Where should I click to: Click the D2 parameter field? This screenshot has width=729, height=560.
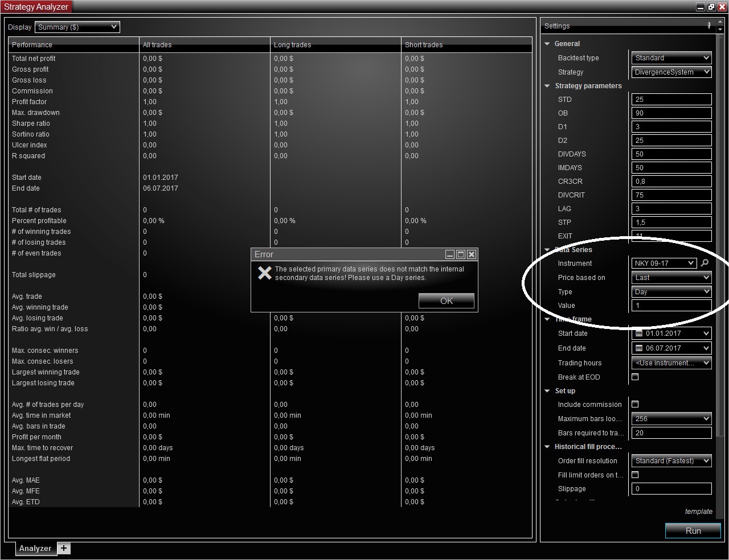click(671, 141)
